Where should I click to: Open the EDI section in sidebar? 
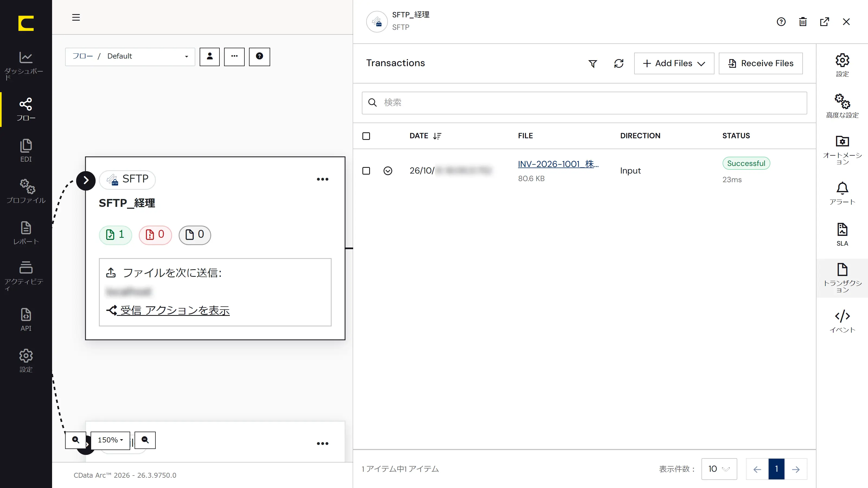click(x=25, y=150)
